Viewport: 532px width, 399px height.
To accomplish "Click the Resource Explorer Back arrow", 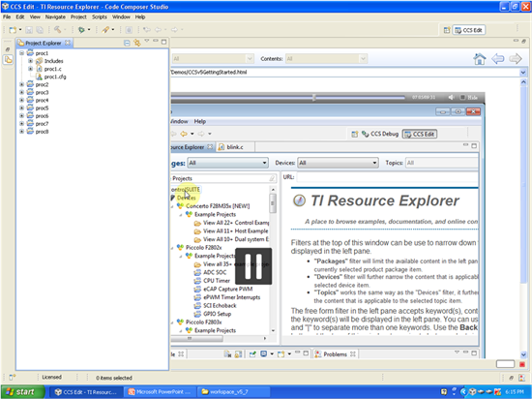I will click(498, 59).
